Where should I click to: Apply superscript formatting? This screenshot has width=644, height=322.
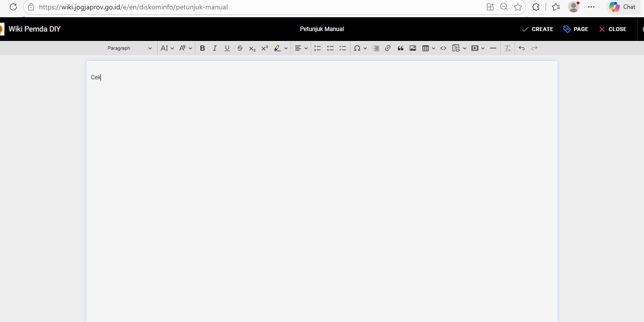pyautogui.click(x=264, y=48)
